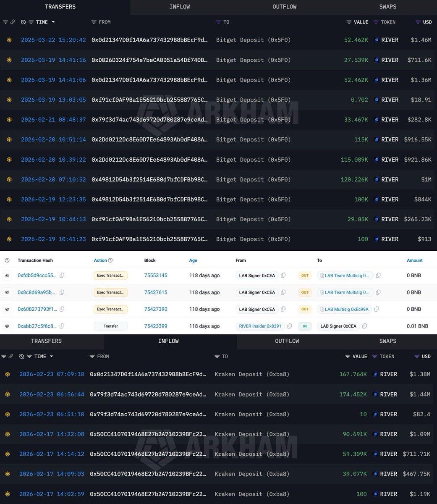Select the filter icon left of the link icon in the Bitget panel
Screen dimensions: 437x504
point(5,22)
